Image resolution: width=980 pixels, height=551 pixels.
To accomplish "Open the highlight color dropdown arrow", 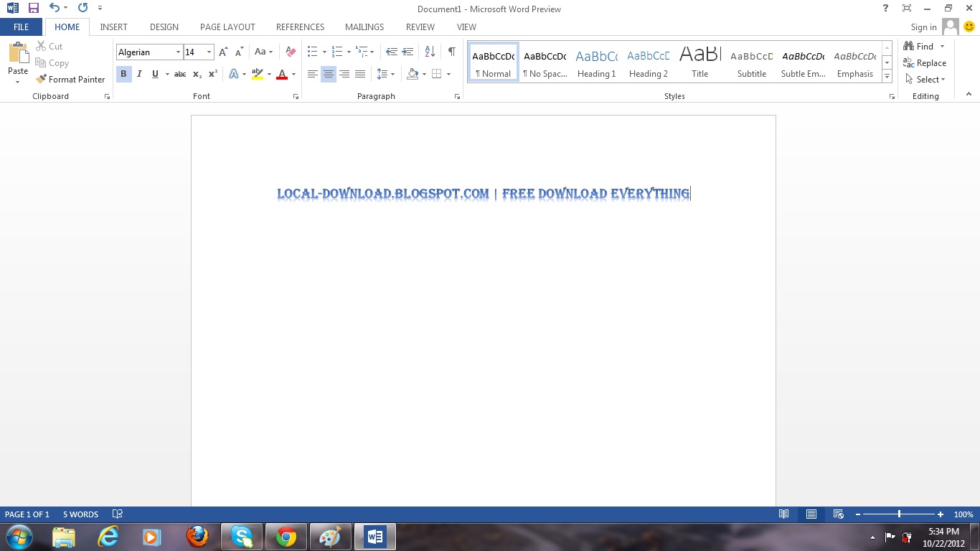I will tap(269, 74).
